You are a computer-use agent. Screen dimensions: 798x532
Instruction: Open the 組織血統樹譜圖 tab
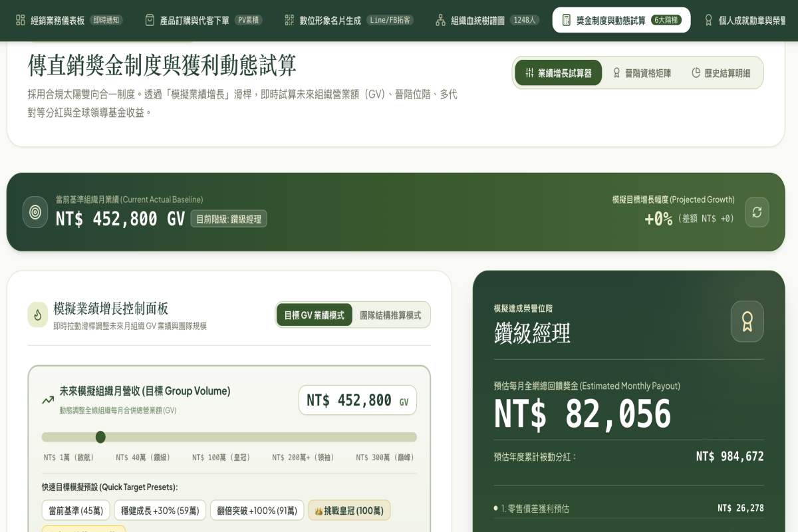[487, 20]
